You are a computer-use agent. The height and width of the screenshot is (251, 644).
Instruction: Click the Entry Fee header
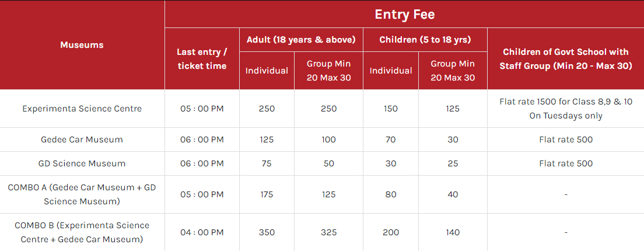[x=404, y=15]
